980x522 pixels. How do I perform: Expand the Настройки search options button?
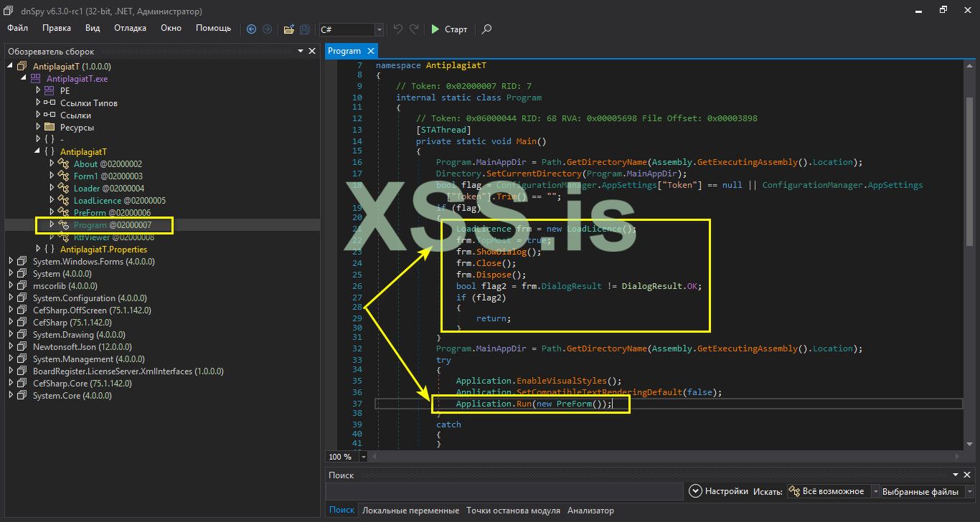pyautogui.click(x=694, y=491)
